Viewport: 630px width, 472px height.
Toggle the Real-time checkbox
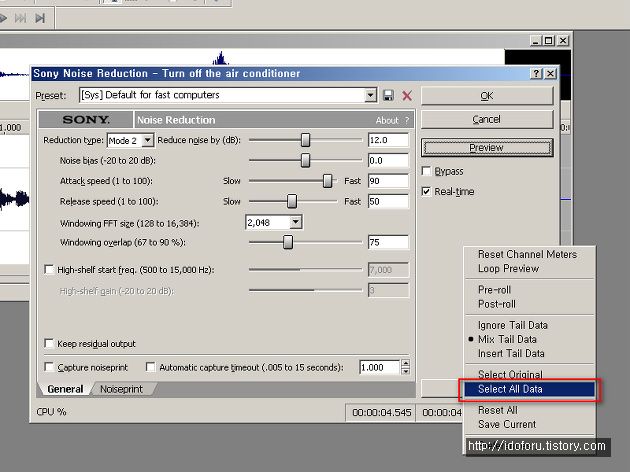point(426,192)
